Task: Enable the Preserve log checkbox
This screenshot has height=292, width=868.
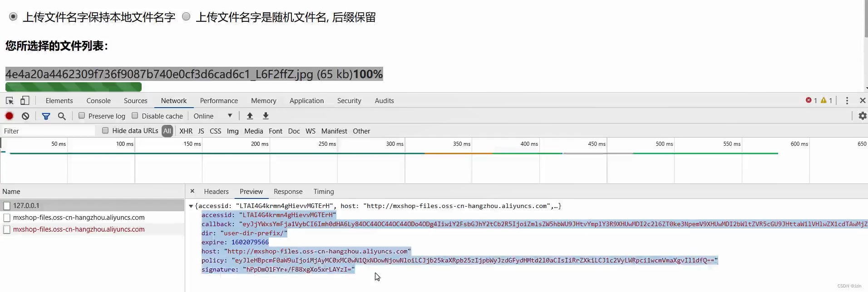Action: coord(82,116)
